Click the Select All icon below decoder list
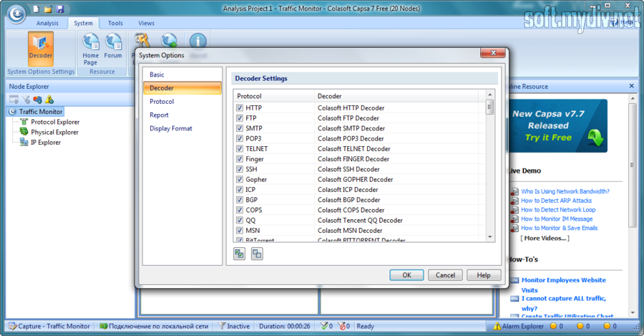Screen dimensions: 644x336 pos(239,254)
